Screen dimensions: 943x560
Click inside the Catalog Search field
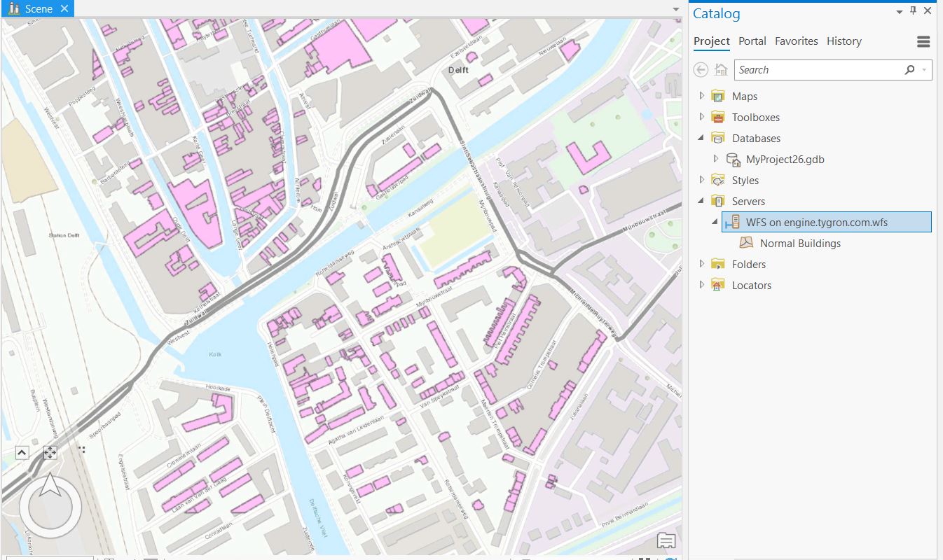816,70
